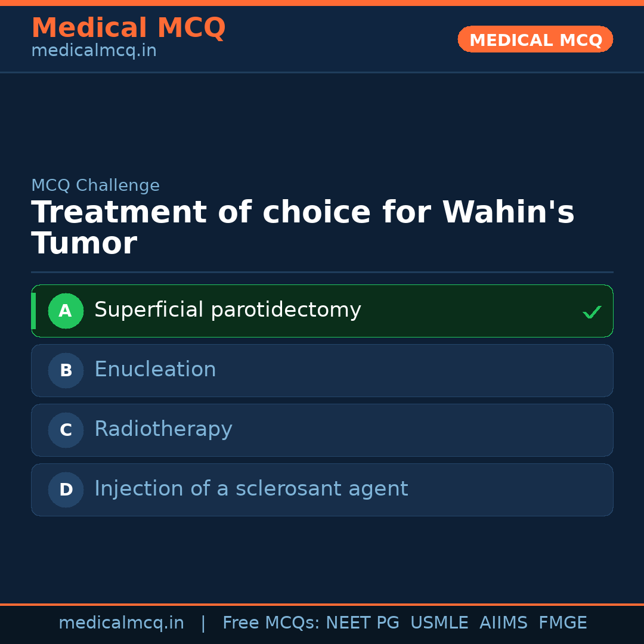Viewport: 644px width, 644px height.
Task: Open the medicalmcq.in link in header
Action: [94, 51]
